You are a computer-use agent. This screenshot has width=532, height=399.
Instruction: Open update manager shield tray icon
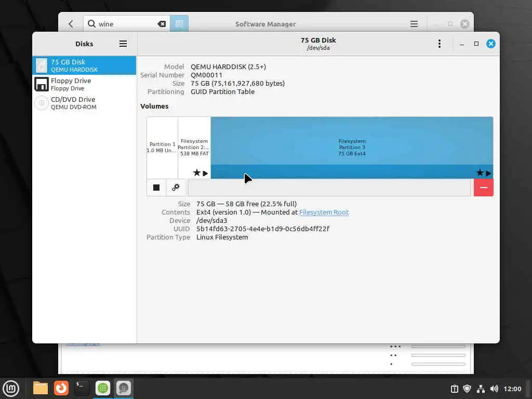tap(467, 389)
